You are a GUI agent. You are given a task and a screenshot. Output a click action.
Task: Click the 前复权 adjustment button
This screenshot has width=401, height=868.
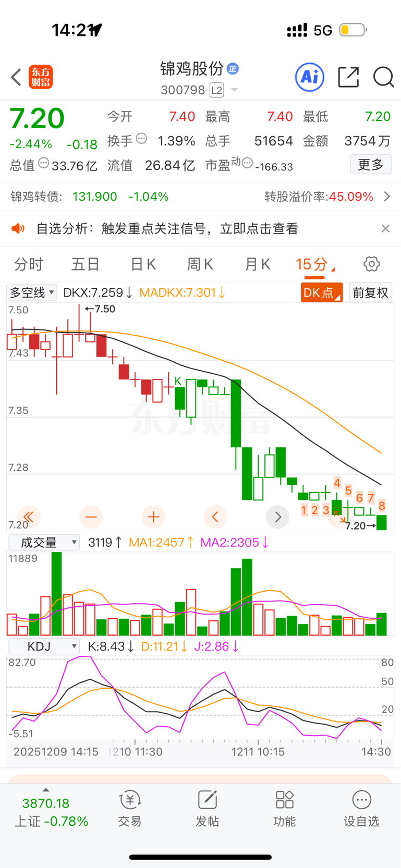coord(371,292)
